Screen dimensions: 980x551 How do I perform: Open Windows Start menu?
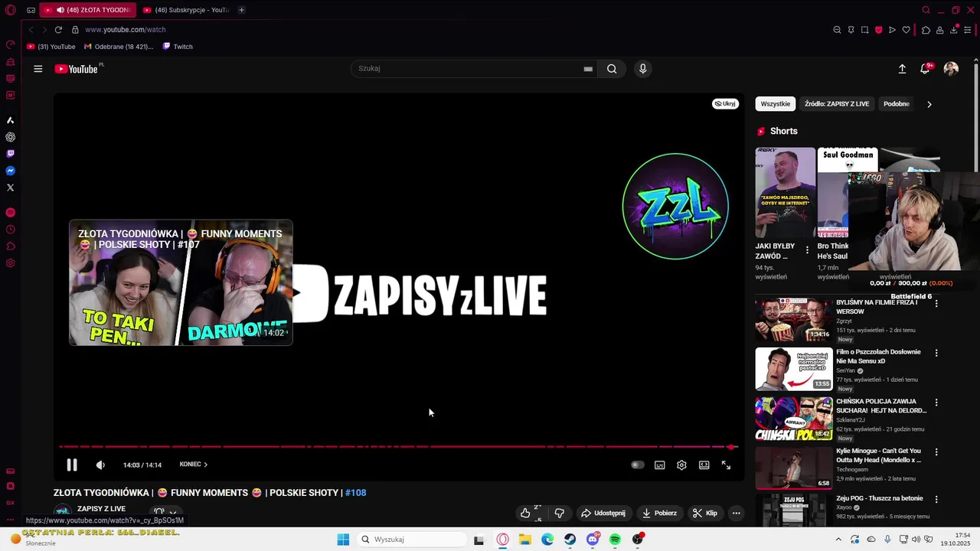(x=343, y=540)
